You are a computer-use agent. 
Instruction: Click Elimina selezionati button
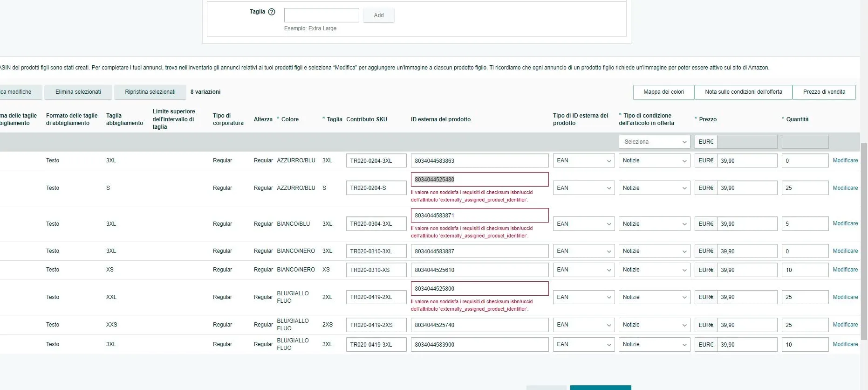[78, 92]
